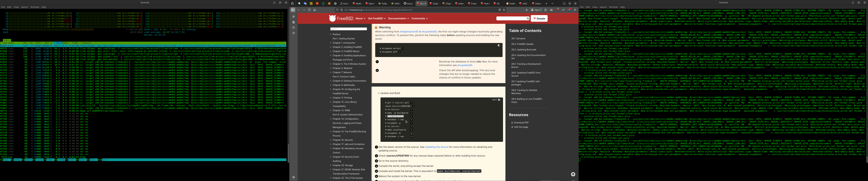This screenshot has height=181, width=868.
Task: Click the site search magnifier icon
Action: 528,19
